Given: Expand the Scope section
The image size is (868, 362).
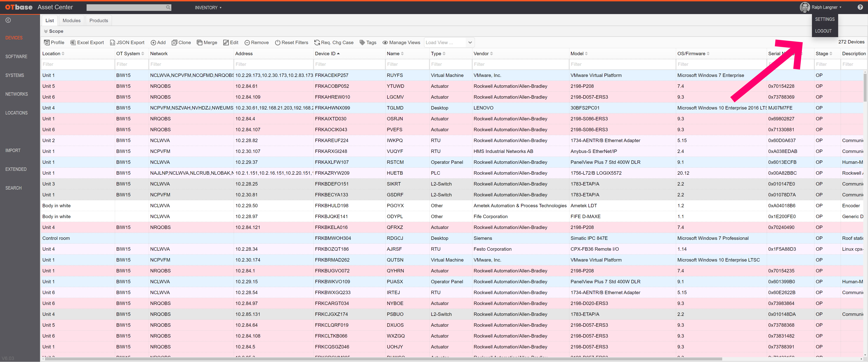Looking at the screenshot, I should coord(53,31).
